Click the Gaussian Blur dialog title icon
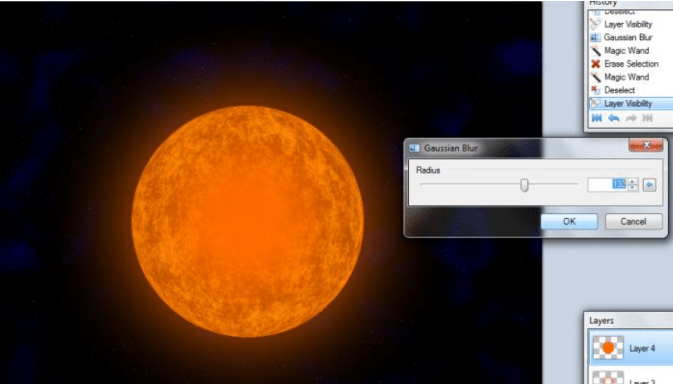The image size is (673, 384). click(x=414, y=148)
